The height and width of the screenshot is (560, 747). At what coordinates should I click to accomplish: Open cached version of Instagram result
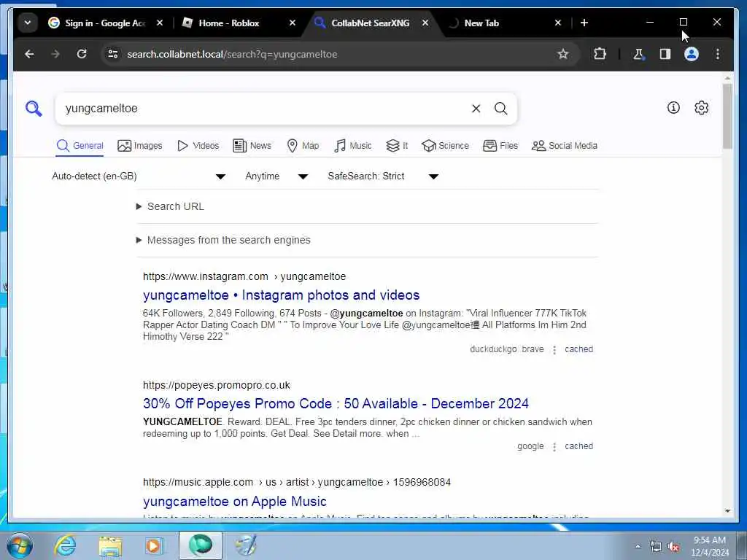(578, 349)
